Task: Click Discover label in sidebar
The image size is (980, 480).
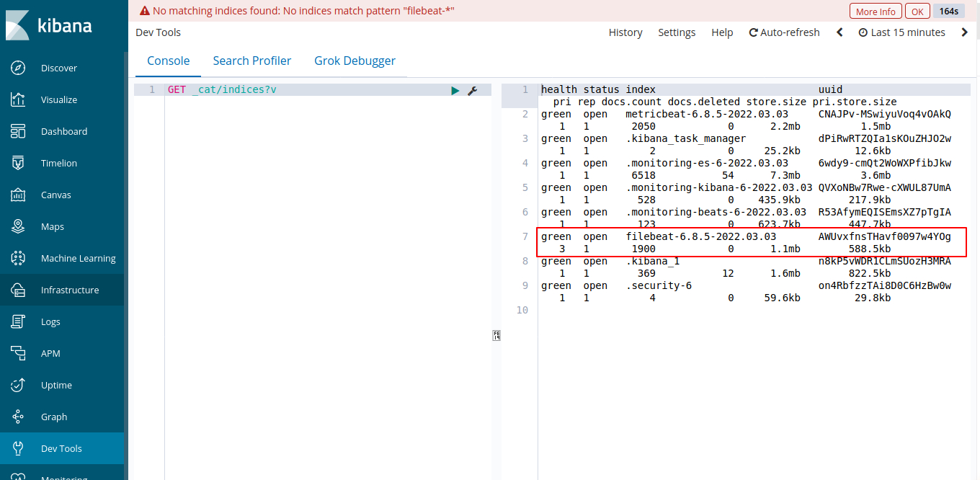Action: [x=59, y=68]
